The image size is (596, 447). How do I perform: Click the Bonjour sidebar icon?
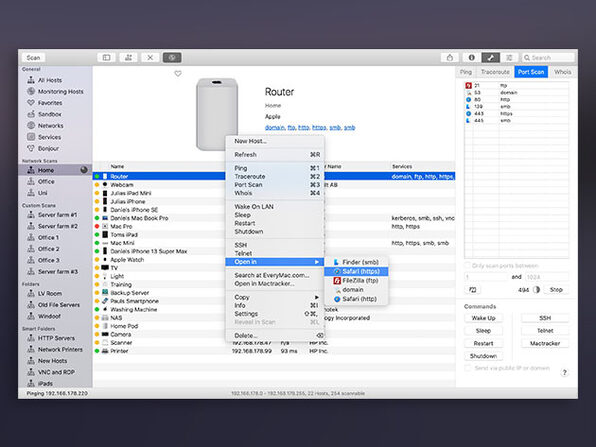tap(31, 148)
